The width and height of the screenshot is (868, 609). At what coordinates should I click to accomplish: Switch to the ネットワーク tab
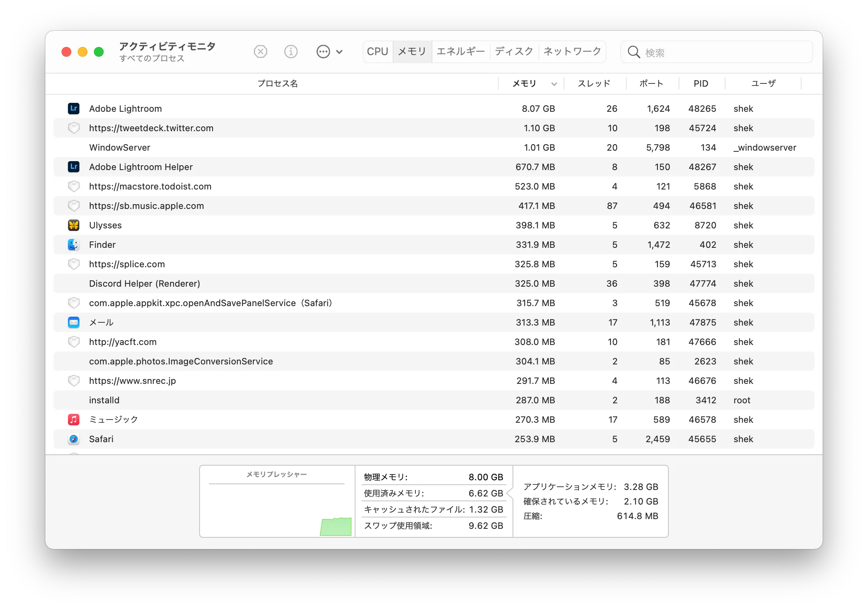tap(572, 51)
